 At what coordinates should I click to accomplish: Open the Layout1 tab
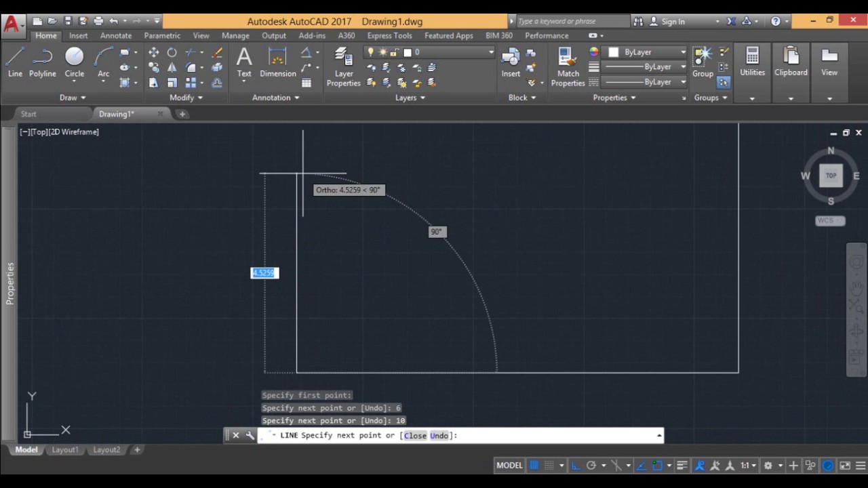coord(65,450)
